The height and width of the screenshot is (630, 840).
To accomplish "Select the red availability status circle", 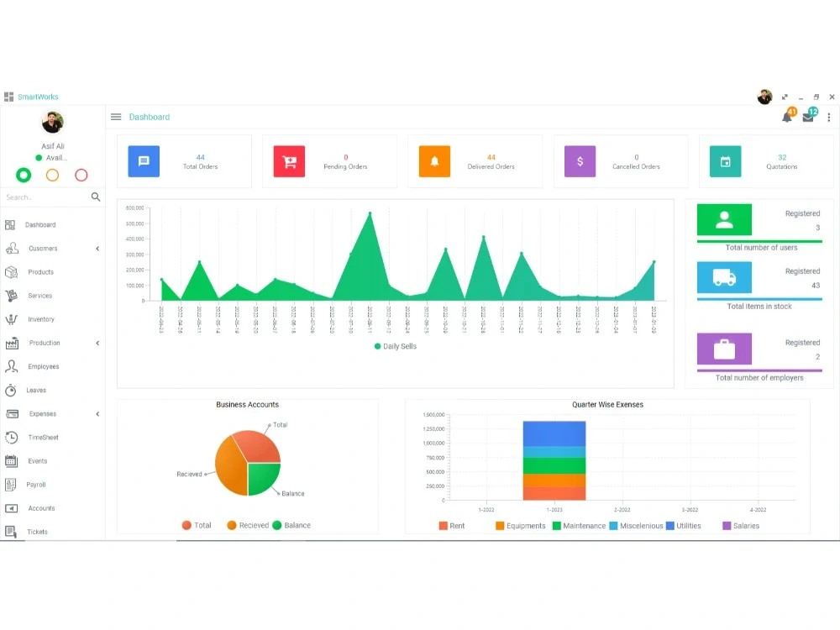I will pos(81,175).
